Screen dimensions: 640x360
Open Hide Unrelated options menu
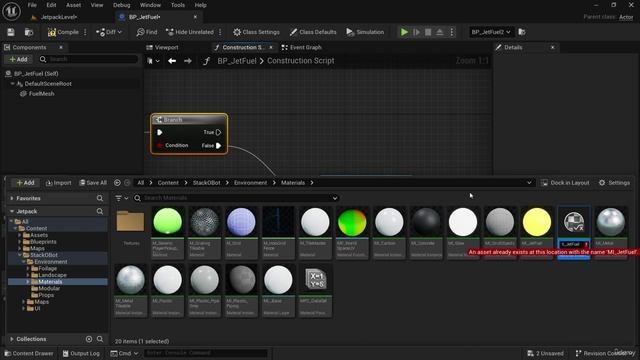click(x=220, y=32)
